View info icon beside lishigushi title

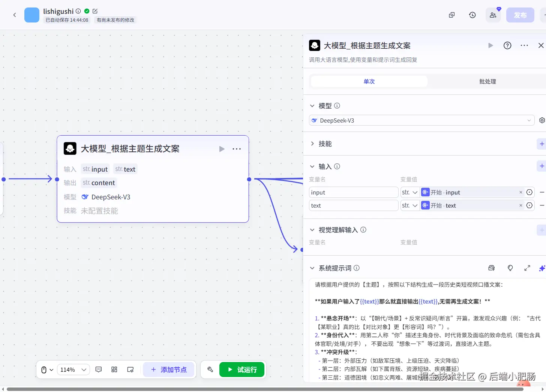78,11
